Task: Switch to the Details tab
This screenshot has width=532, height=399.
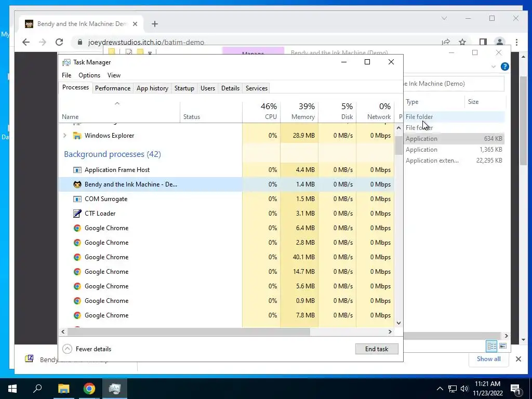Action: pos(230,88)
